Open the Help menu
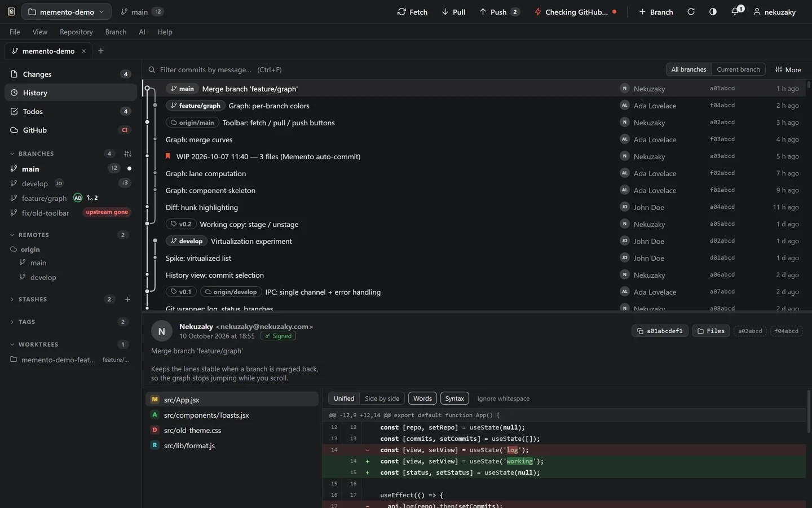The width and height of the screenshot is (812, 508). click(165, 32)
